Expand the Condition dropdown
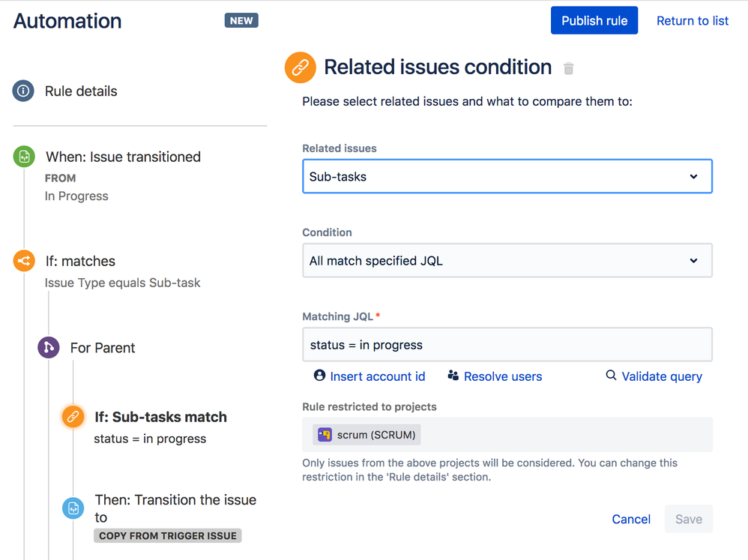The height and width of the screenshot is (560, 748). point(507,261)
